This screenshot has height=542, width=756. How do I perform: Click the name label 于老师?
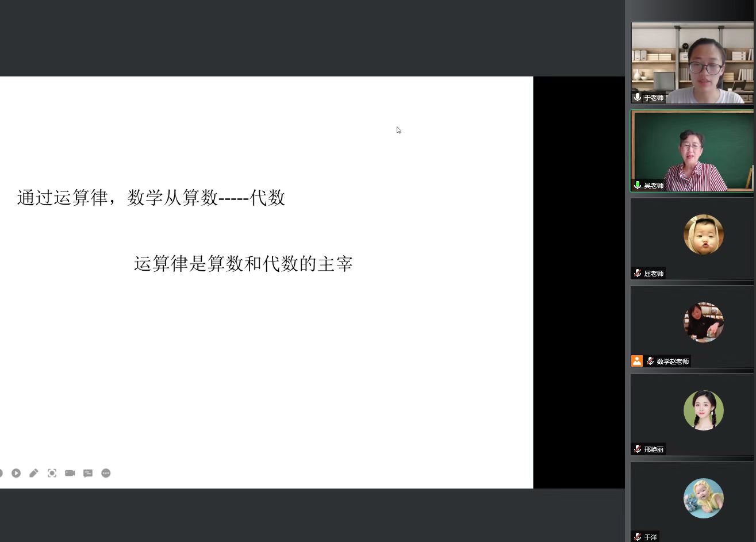tap(654, 98)
